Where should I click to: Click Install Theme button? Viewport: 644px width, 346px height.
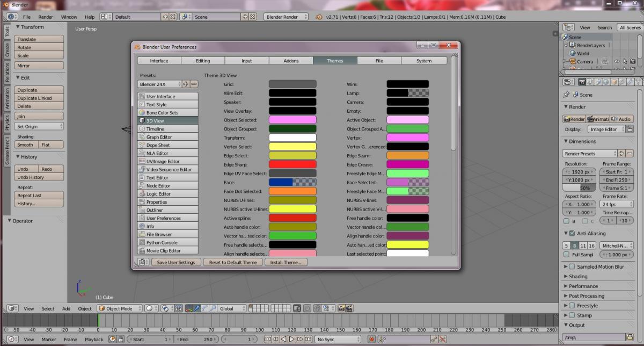[x=286, y=262]
